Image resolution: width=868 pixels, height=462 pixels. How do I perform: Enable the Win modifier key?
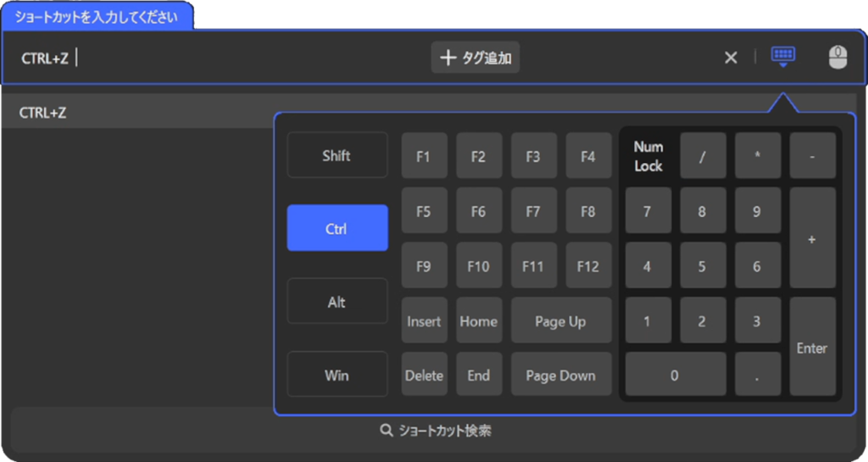click(x=337, y=375)
